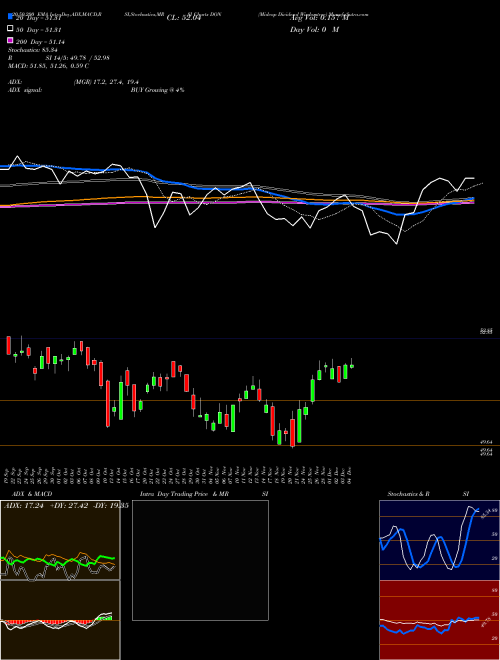
Task: Click the 'BUY Growing @ 4%' signal text
Action: 157,90
